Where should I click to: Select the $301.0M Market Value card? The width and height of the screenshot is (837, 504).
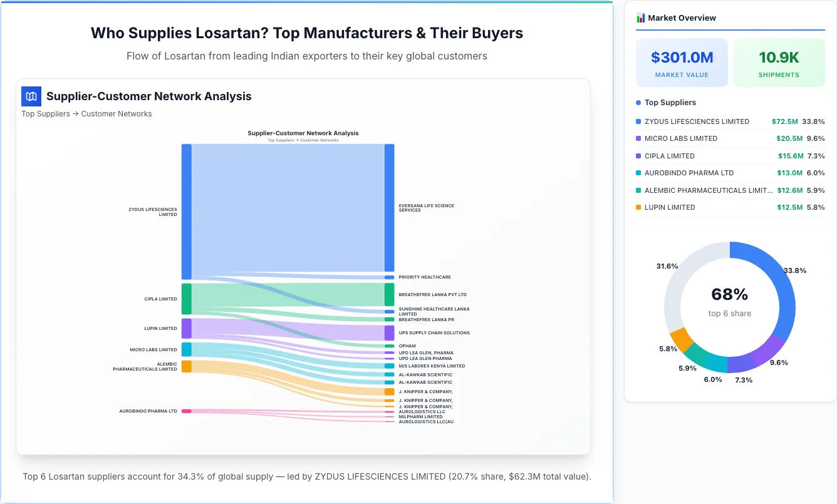(x=682, y=62)
